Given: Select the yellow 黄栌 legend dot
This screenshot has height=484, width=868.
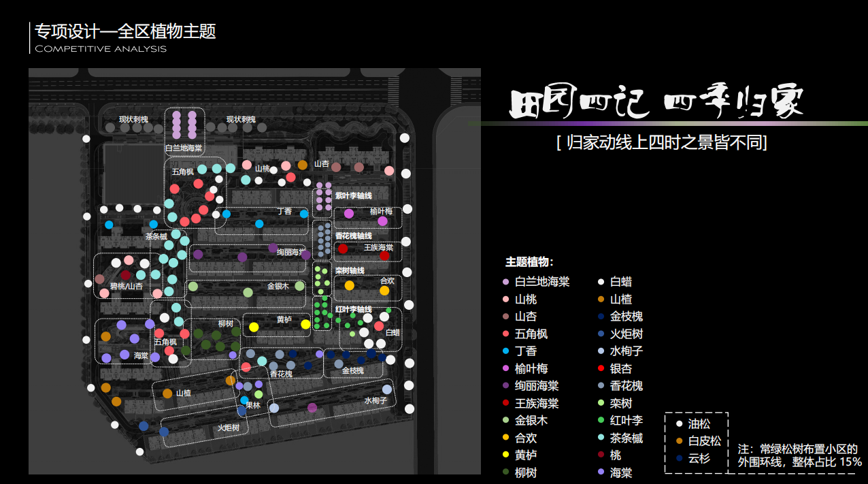Looking at the screenshot, I should point(505,455).
